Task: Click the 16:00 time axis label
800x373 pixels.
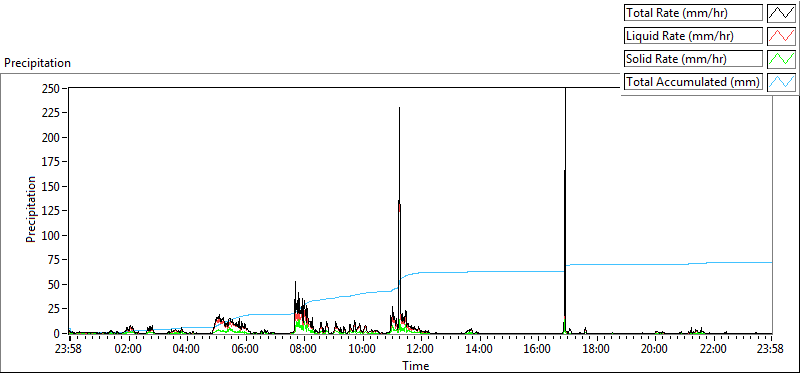Action: coord(538,350)
